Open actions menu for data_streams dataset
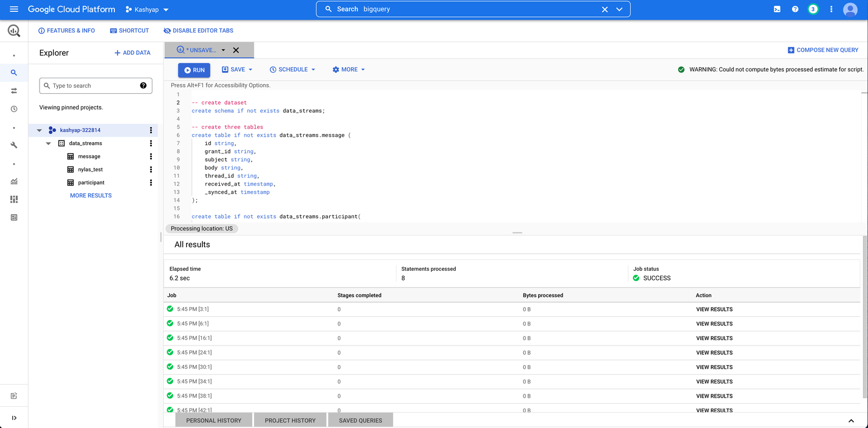Image resolution: width=868 pixels, height=428 pixels. tap(151, 143)
